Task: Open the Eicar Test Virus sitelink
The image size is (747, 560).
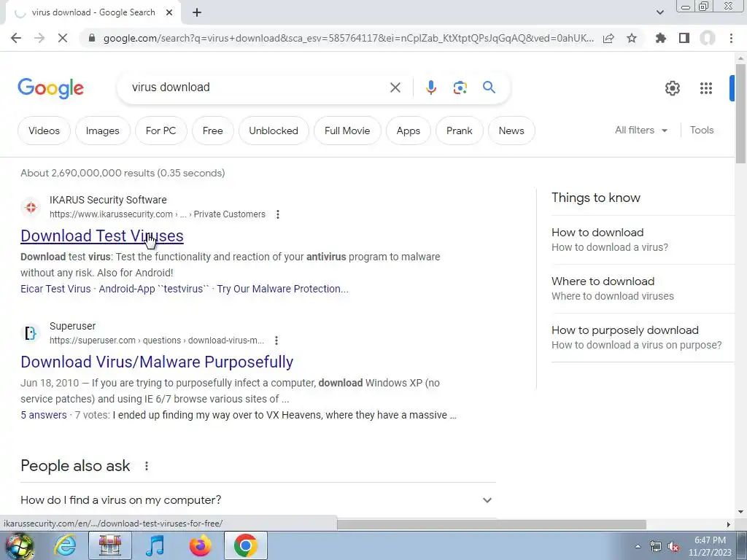Action: 55,289
